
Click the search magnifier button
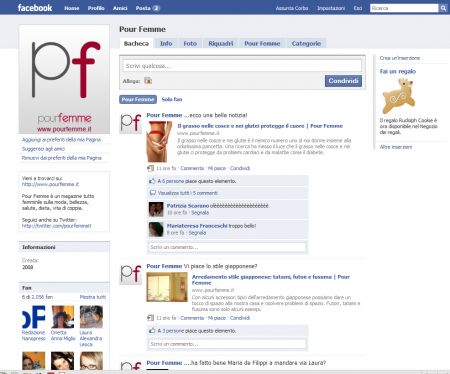pyautogui.click(x=443, y=8)
